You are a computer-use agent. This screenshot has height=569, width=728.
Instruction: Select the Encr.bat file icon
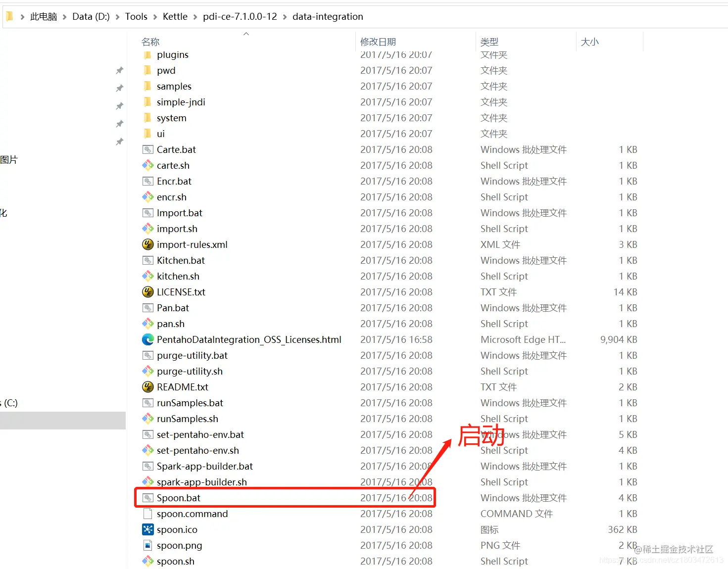(x=147, y=181)
